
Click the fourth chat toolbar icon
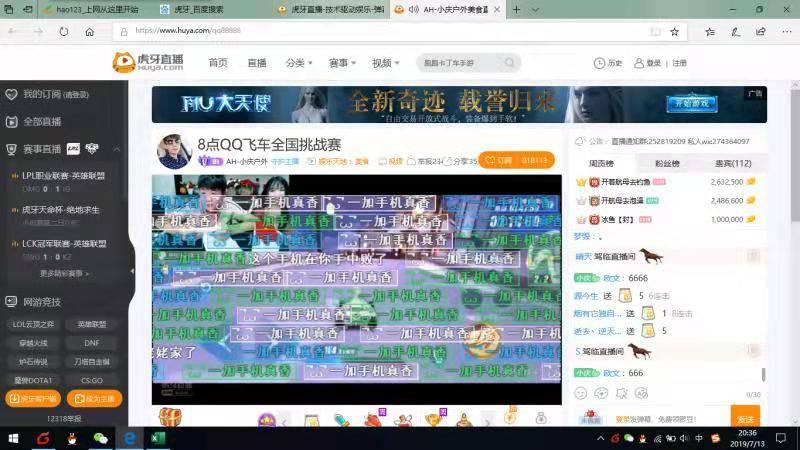click(641, 393)
